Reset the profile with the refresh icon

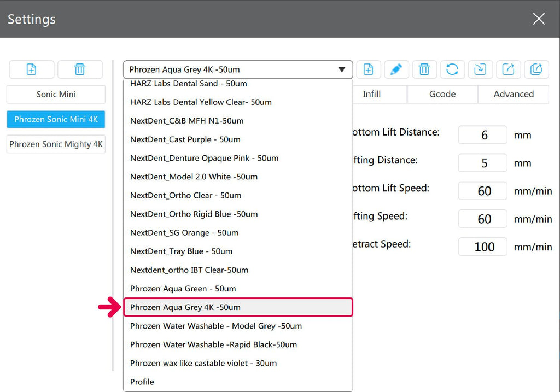tap(452, 69)
